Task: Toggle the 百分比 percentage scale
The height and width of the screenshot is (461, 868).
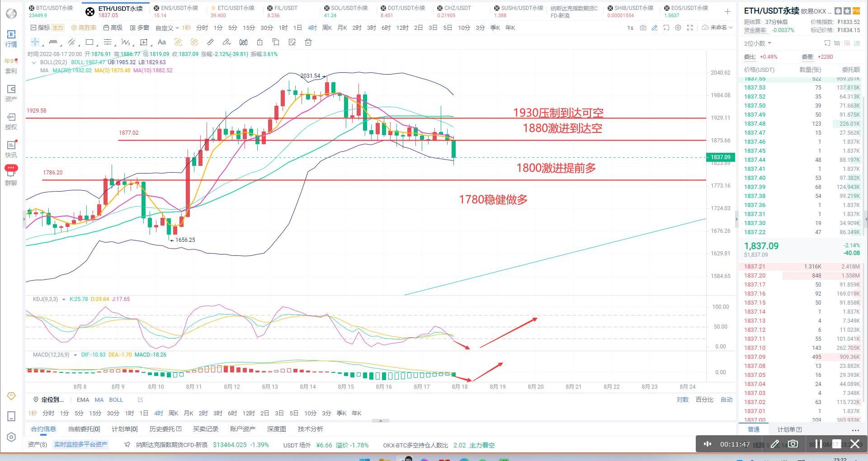Action: tap(704, 400)
